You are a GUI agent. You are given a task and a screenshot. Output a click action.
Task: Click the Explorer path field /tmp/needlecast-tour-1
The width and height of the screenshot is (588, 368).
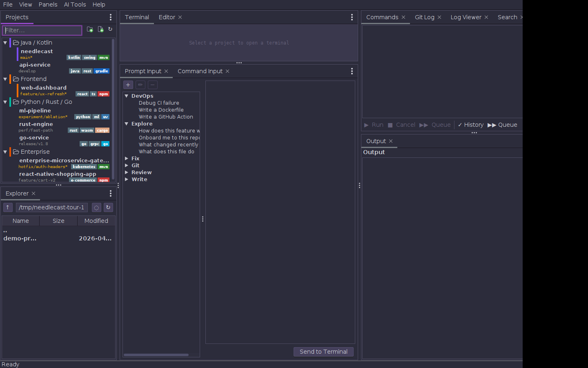click(x=52, y=207)
